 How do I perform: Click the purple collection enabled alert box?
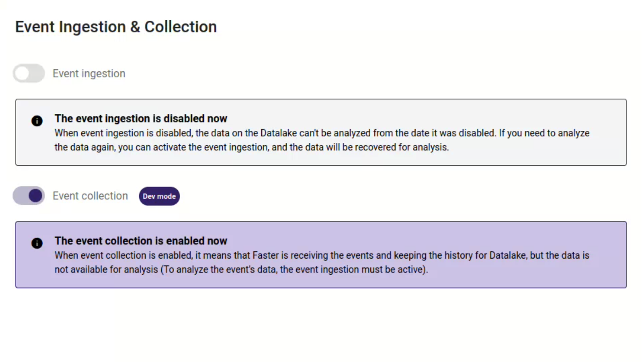321,255
